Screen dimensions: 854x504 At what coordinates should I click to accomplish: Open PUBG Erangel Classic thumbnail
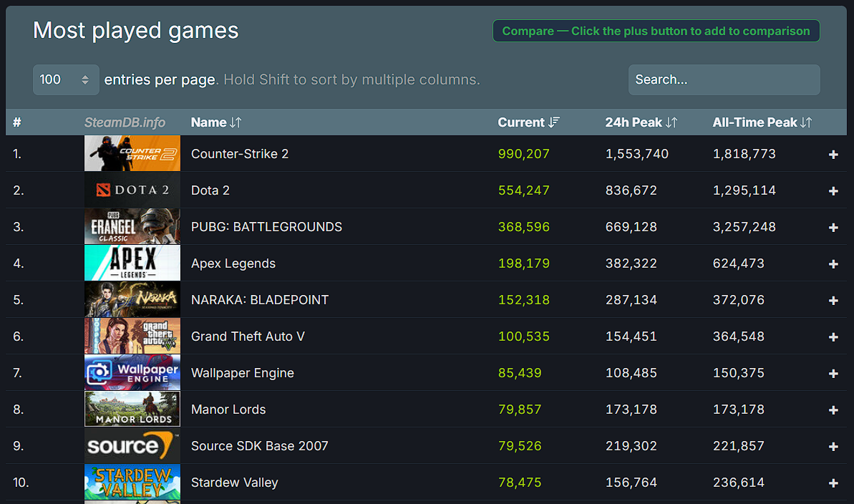132,227
